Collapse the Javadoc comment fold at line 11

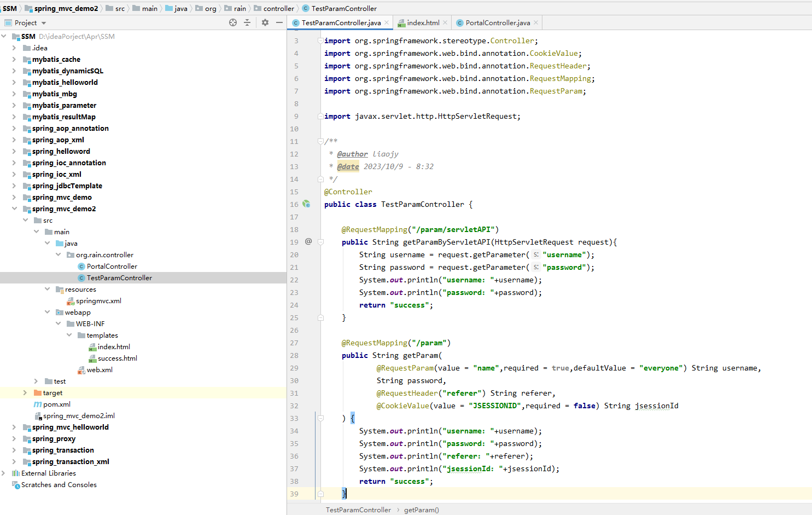click(x=321, y=141)
